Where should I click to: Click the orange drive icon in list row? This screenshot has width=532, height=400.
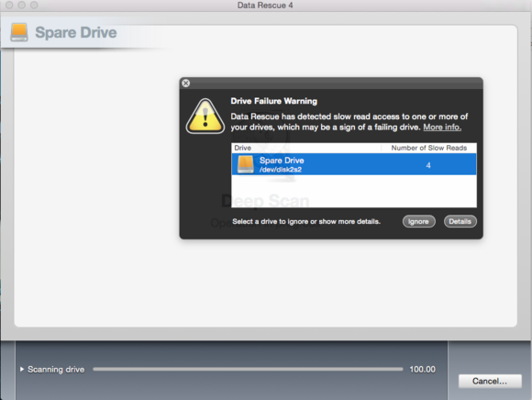coord(246,164)
